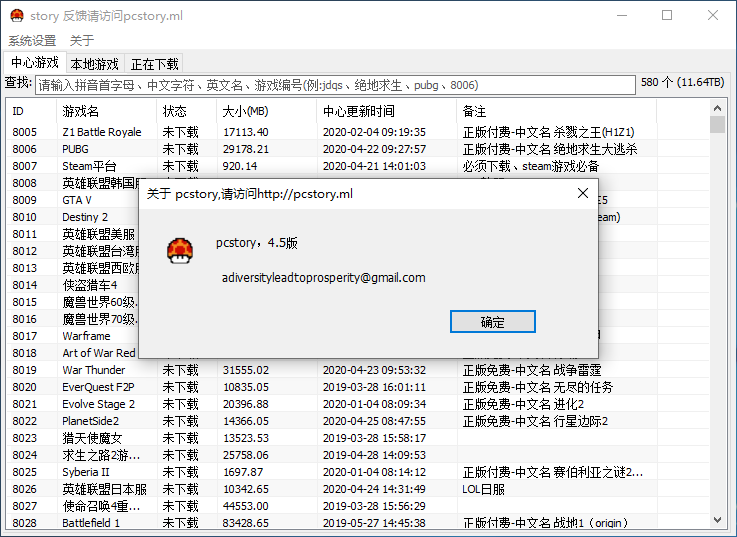Click update time 2020-04-23 09:53:32
This screenshot has width=737, height=537.
click(x=374, y=370)
